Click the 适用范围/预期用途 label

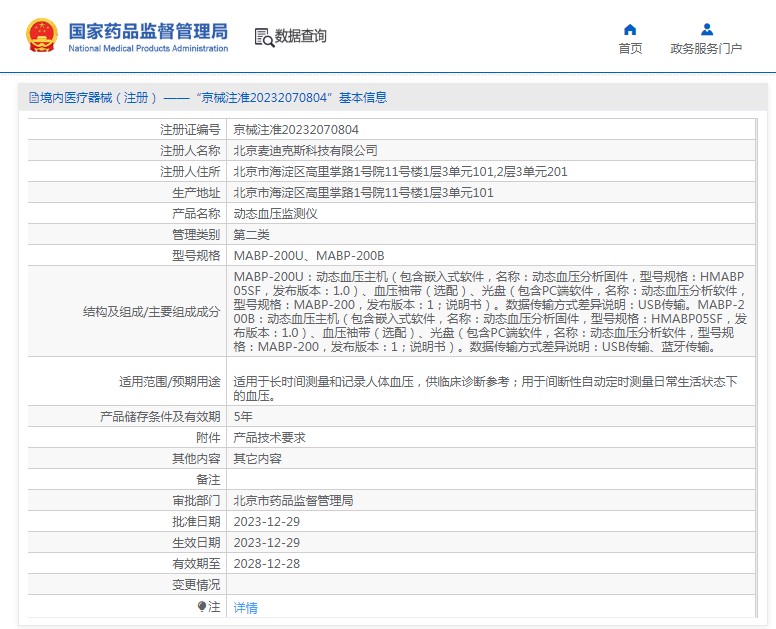click(170, 382)
